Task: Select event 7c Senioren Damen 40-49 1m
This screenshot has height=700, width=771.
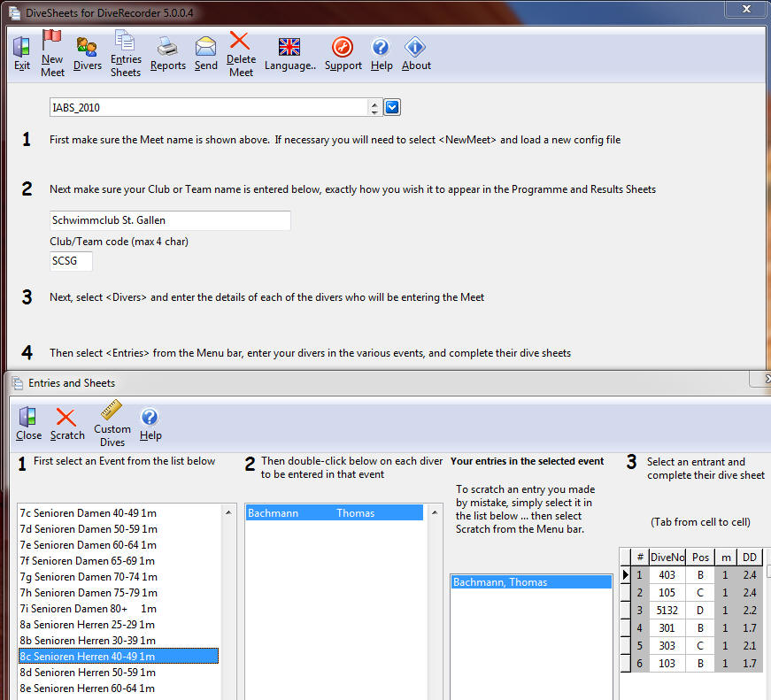Action: coord(119,513)
